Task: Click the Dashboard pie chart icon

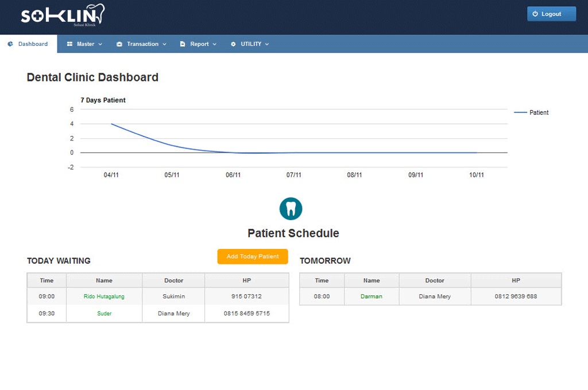Action: point(10,44)
